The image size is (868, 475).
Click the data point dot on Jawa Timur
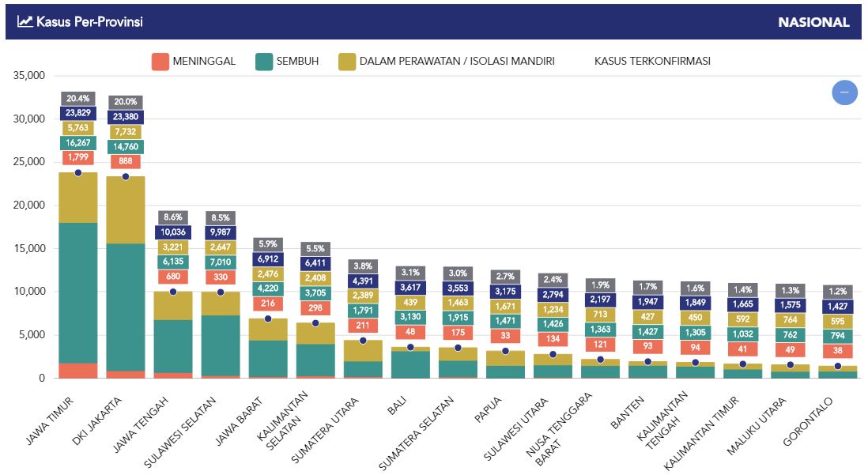pyautogui.click(x=78, y=172)
